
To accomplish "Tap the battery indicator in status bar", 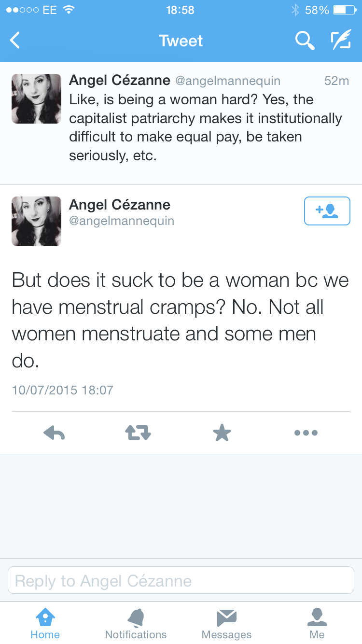I will (344, 10).
